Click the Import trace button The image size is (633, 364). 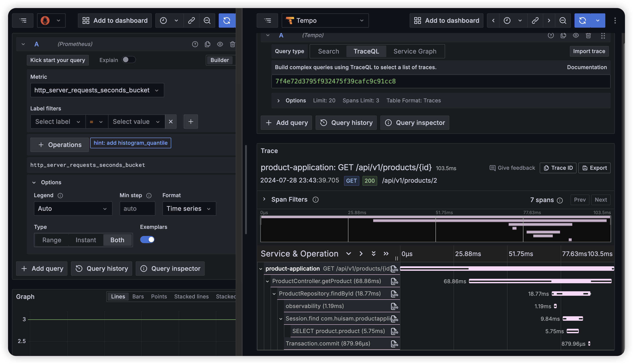pyautogui.click(x=589, y=51)
